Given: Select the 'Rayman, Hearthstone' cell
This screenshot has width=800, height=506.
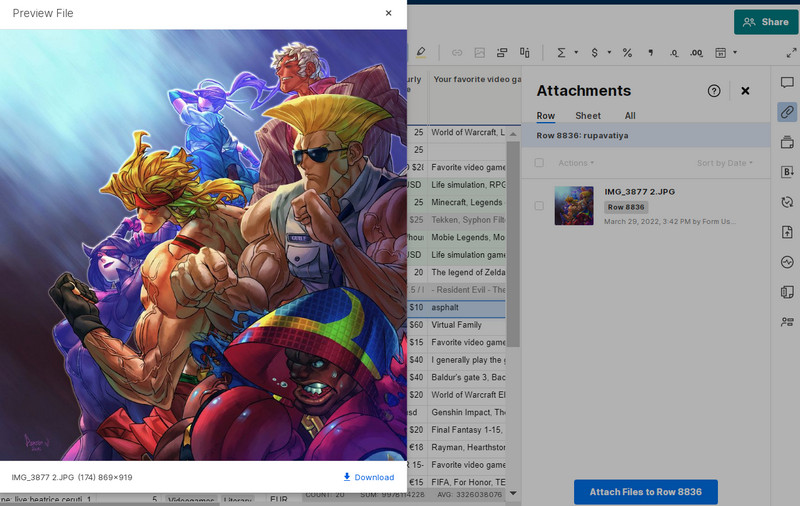Looking at the screenshot, I should point(467,447).
